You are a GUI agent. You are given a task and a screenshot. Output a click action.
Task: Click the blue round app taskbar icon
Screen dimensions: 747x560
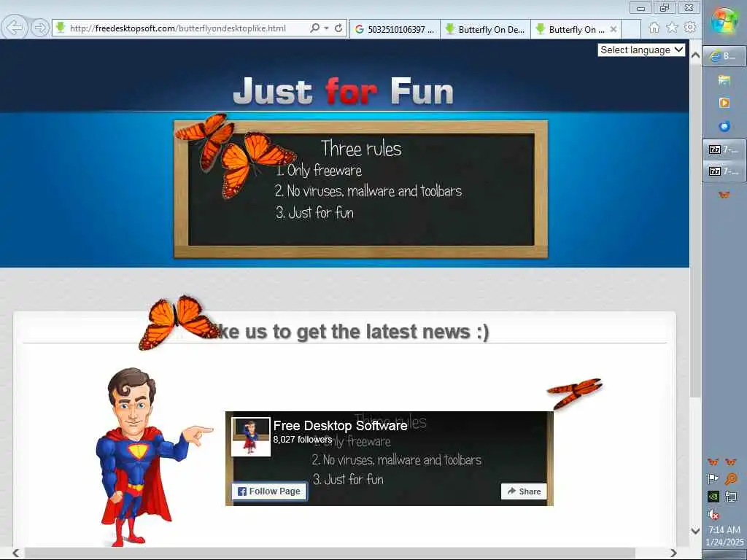(x=724, y=126)
